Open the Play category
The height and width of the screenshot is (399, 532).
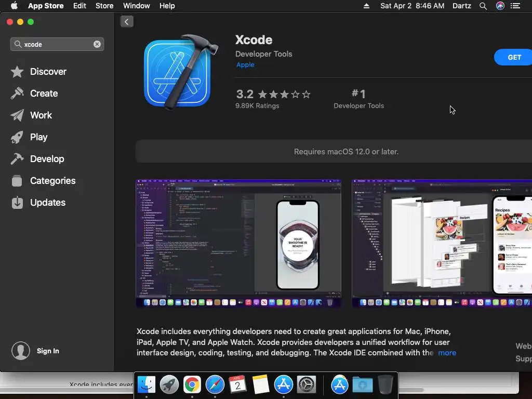(x=29, y=137)
